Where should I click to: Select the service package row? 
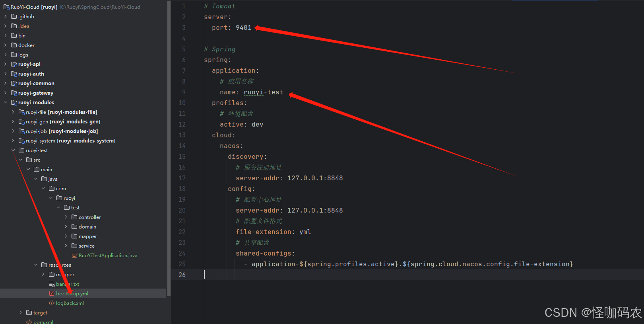(x=83, y=246)
